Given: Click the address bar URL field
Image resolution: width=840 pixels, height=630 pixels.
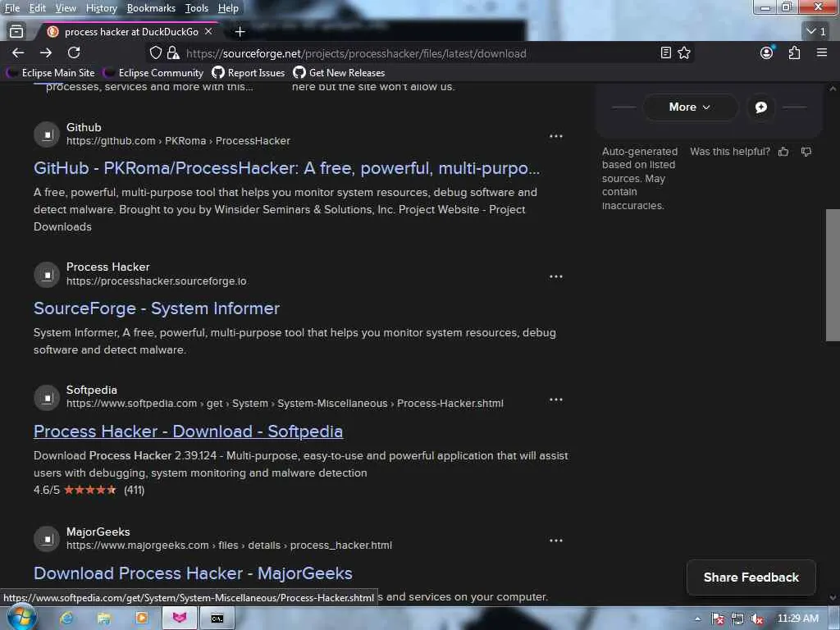Looking at the screenshot, I should tap(356, 53).
